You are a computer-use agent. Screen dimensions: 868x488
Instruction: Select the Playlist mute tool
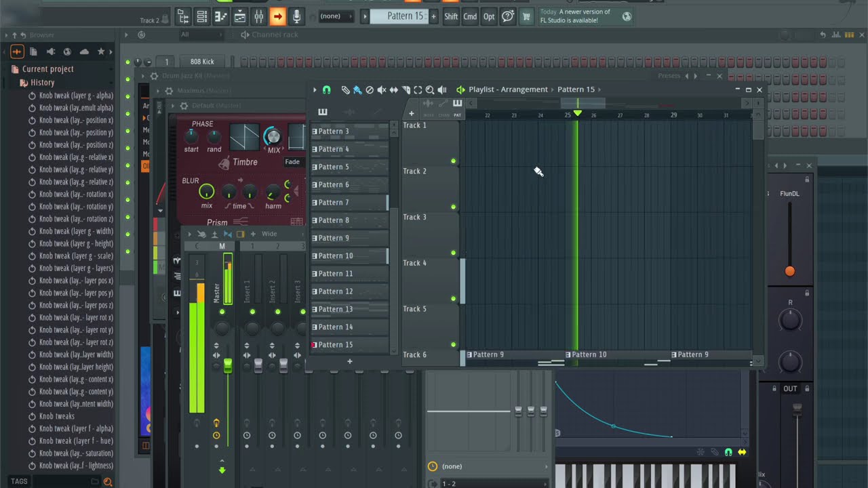tap(382, 89)
